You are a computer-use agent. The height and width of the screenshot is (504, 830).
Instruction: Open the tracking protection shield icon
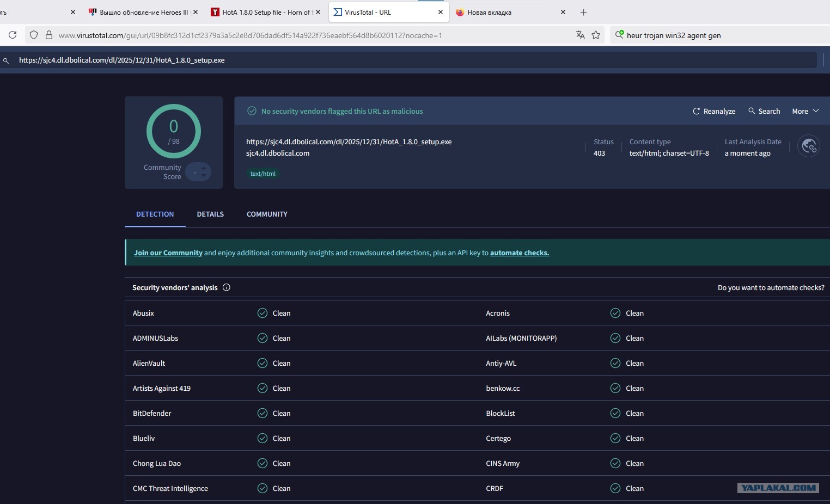[34, 35]
